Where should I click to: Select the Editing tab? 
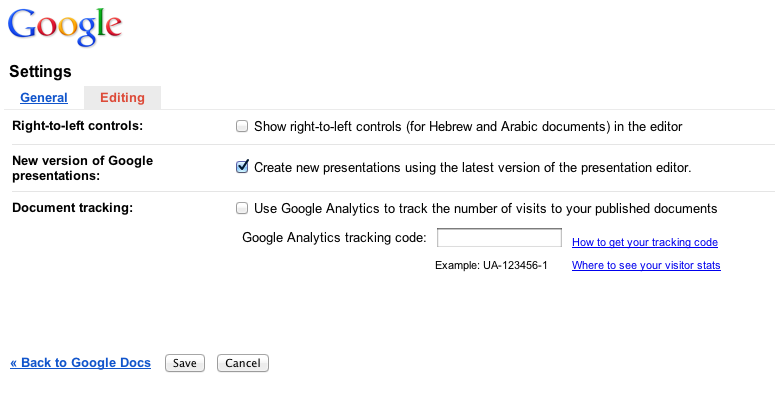click(x=122, y=98)
